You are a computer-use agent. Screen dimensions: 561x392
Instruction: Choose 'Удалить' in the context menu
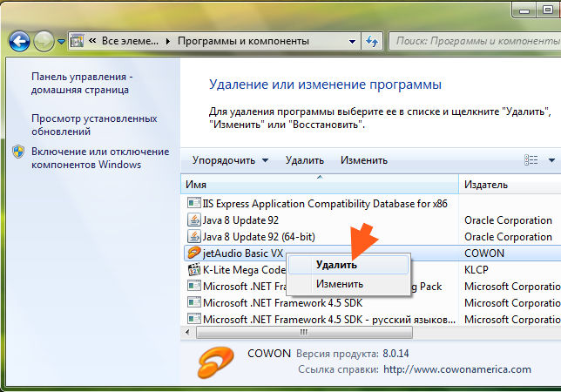[348, 265]
